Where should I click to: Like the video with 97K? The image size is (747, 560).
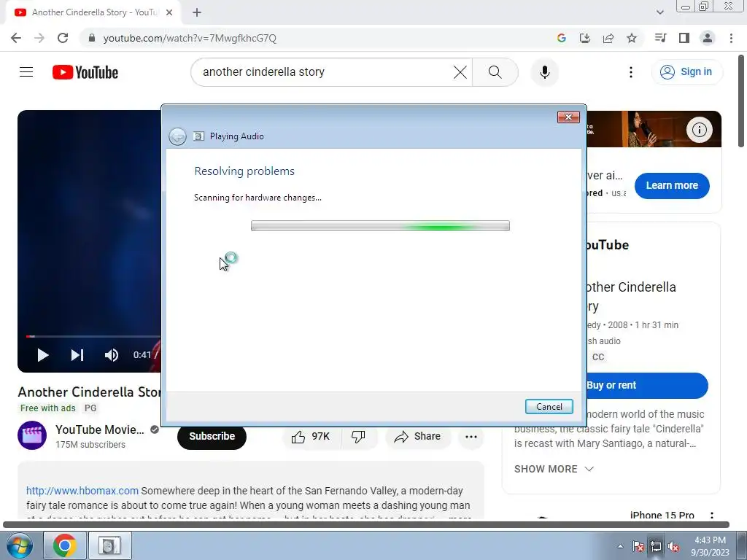tap(311, 437)
